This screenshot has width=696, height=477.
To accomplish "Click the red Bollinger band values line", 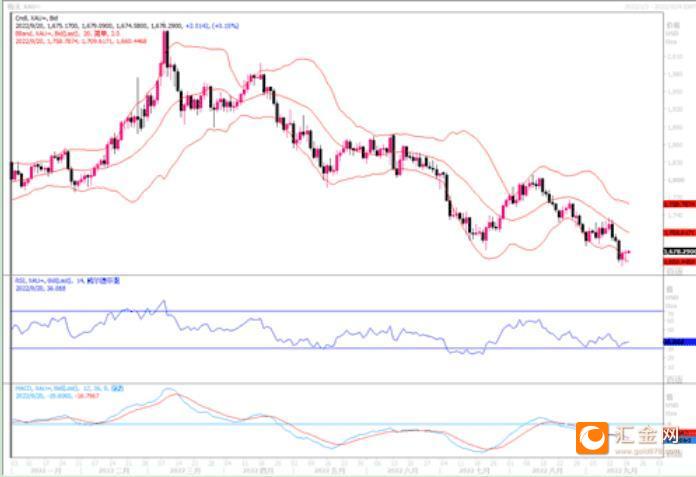I will click(81, 41).
